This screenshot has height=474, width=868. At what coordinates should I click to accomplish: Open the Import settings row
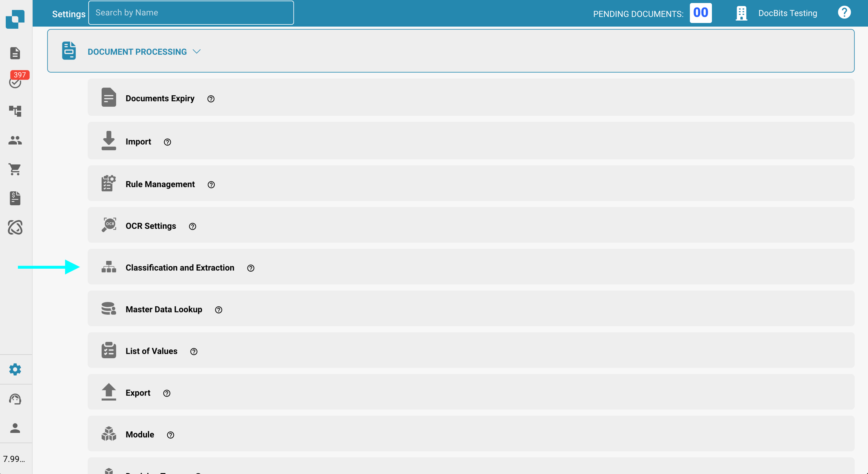138,142
